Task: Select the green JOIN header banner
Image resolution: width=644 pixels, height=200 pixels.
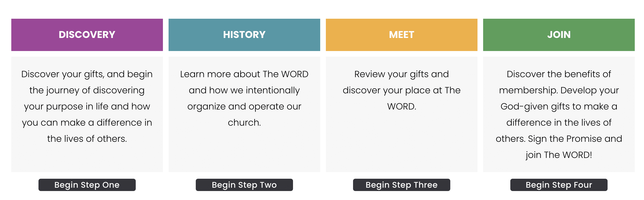Action: (559, 34)
